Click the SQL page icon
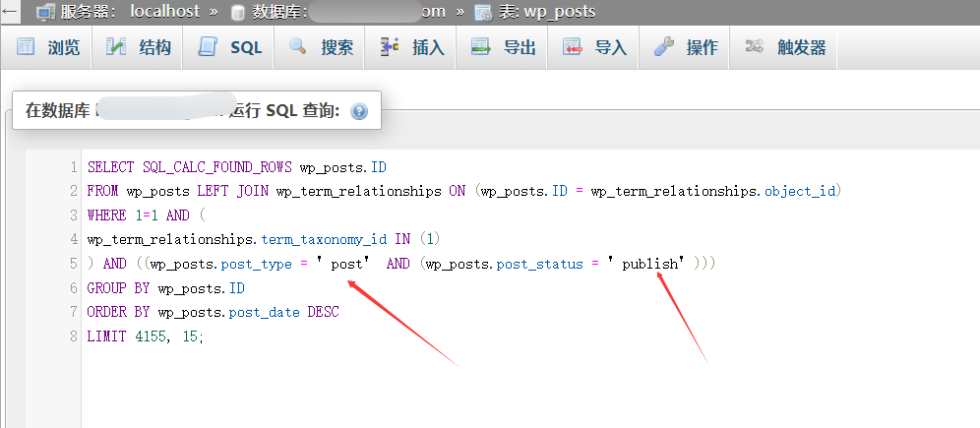Screen dimensions: 980x428 tap(207, 47)
